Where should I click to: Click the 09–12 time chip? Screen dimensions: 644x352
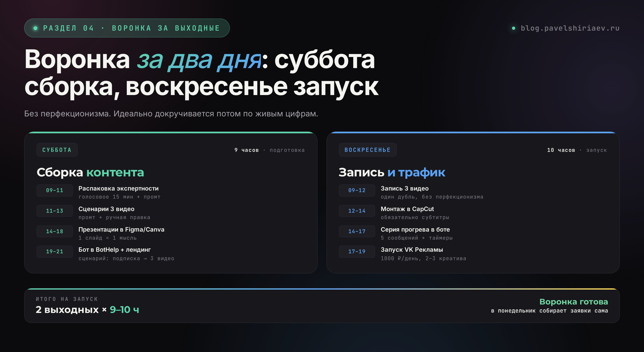(x=357, y=190)
